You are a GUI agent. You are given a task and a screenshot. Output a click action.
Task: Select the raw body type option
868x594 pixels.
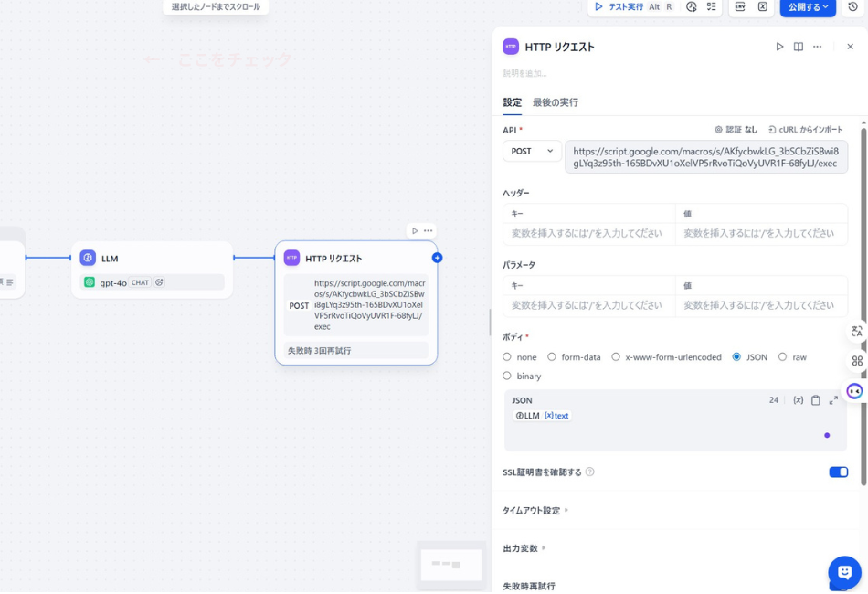781,357
